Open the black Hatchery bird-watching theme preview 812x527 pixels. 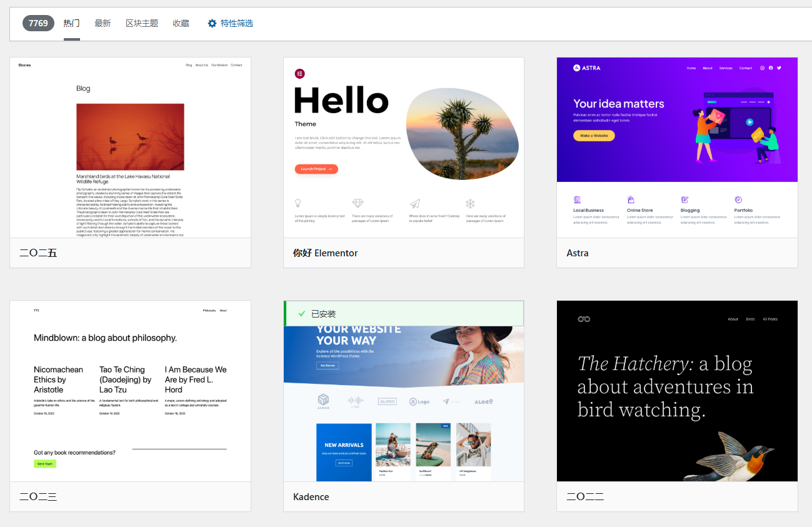(x=677, y=391)
